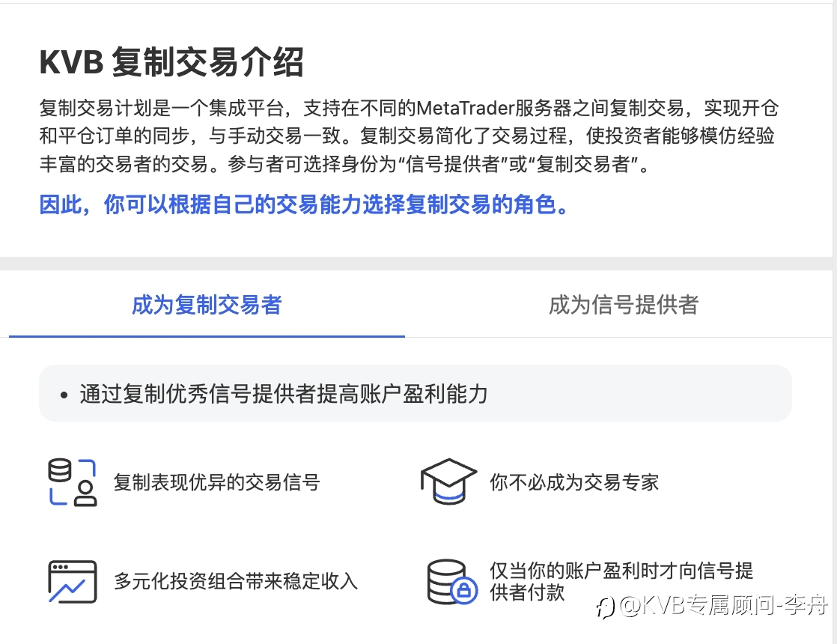Click the graduation cap icon
Screen dimensions: 837x644
point(448,482)
